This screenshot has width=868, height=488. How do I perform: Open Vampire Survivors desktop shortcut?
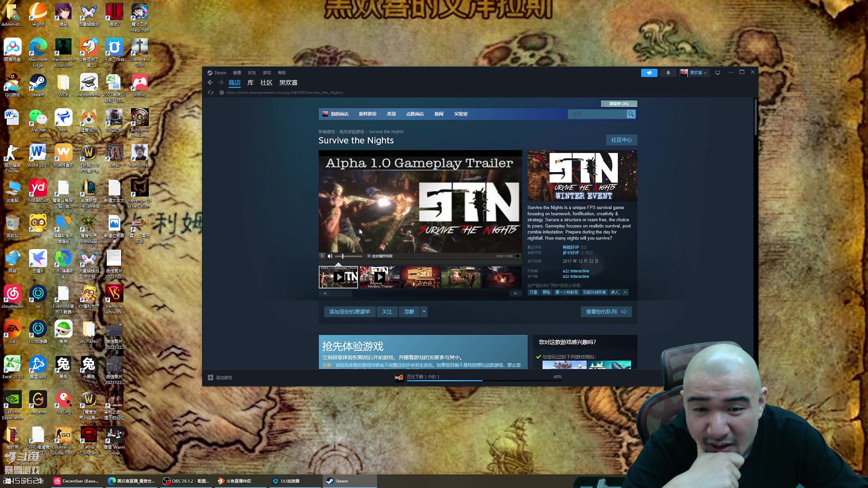114,300
